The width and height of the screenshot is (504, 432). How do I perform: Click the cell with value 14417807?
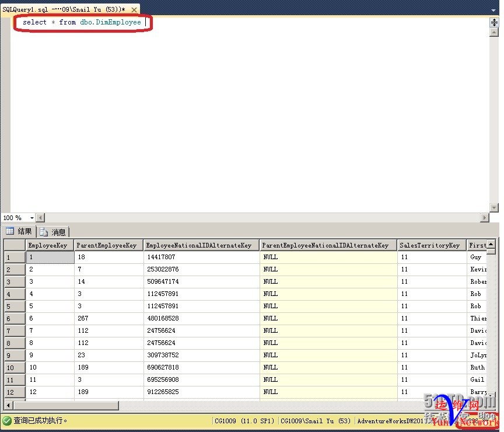201,257
